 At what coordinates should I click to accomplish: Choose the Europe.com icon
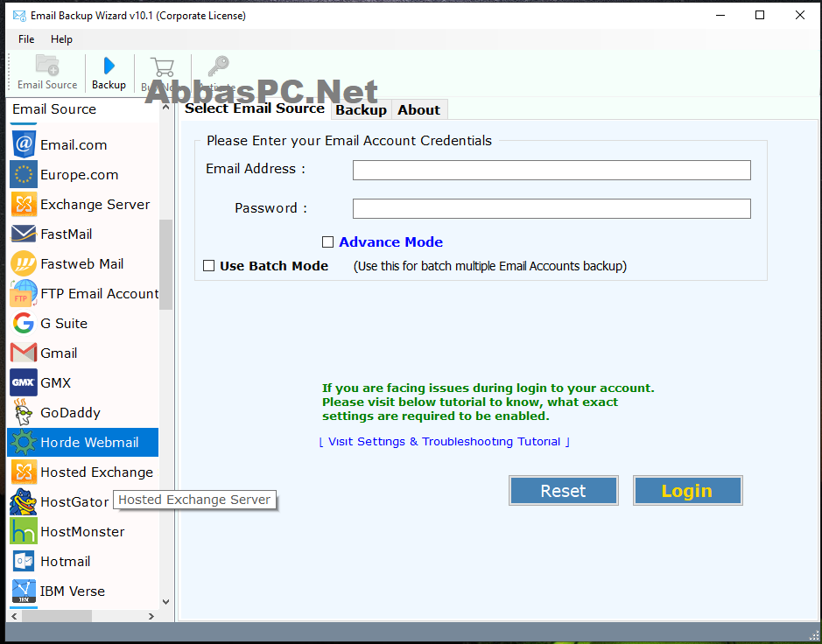(x=24, y=174)
